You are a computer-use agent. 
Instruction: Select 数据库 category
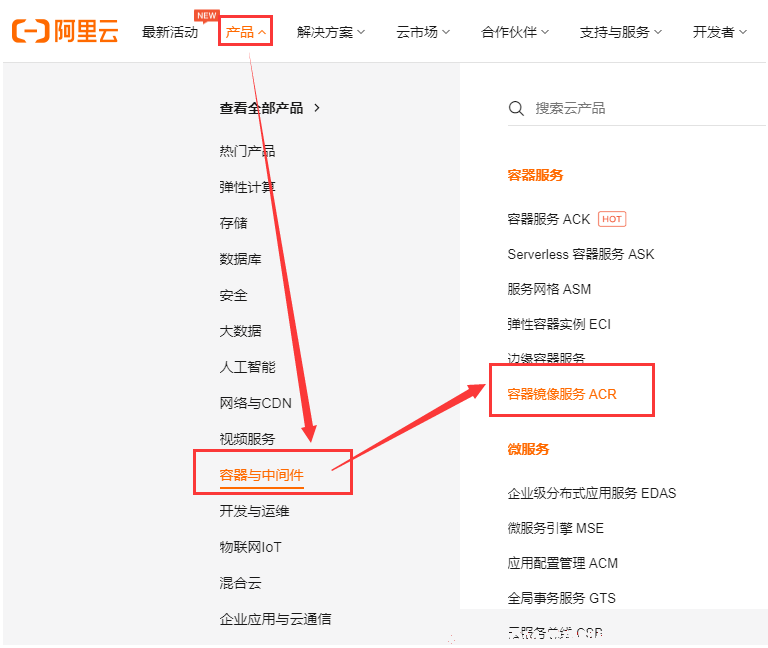(x=240, y=259)
